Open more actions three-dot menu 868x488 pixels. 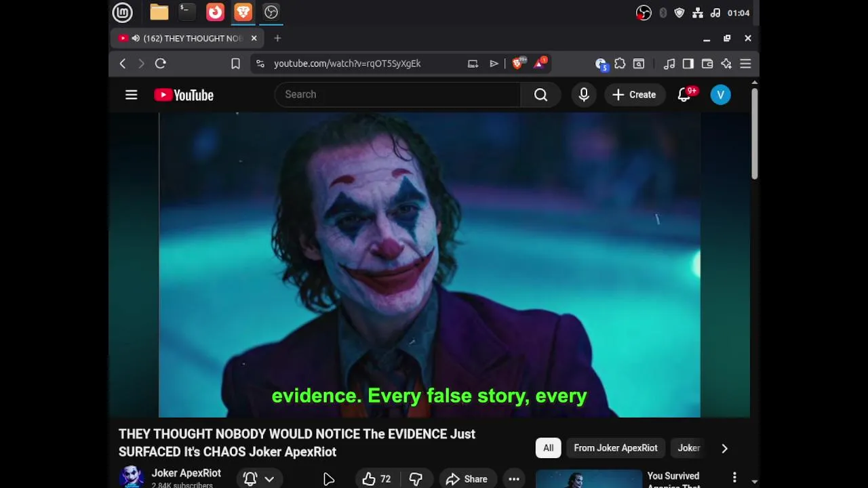pyautogui.click(x=514, y=479)
